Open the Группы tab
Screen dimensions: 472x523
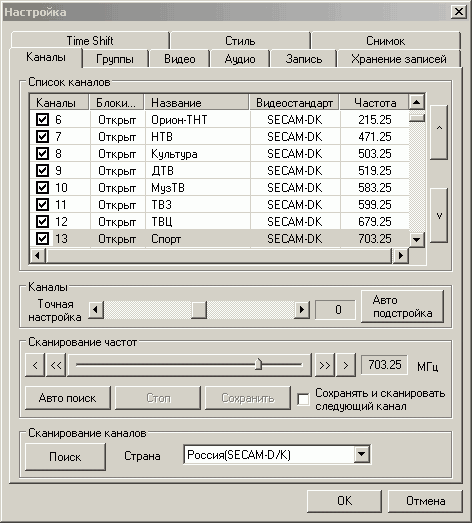tap(115, 59)
